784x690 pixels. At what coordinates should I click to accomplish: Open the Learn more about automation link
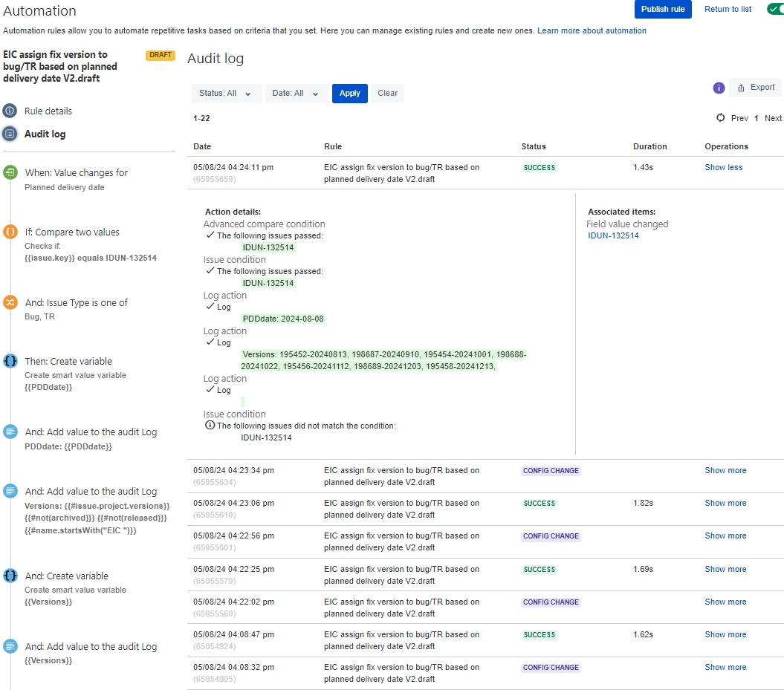click(x=592, y=30)
